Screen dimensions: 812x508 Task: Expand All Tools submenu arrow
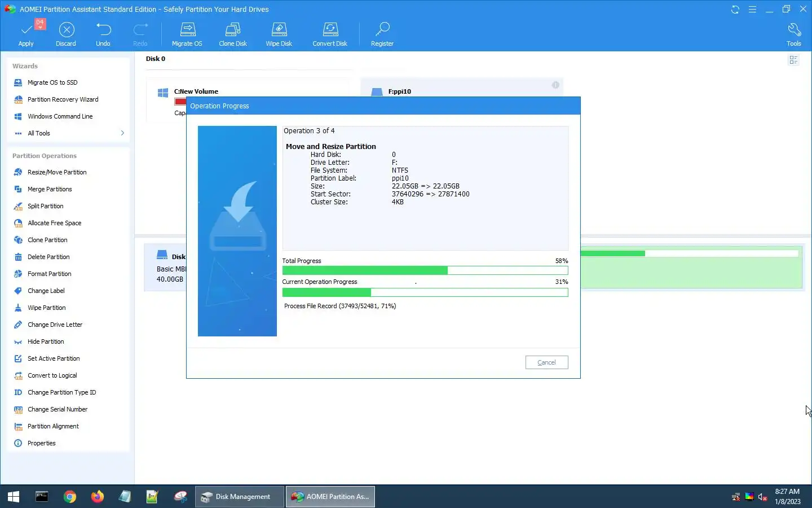(122, 133)
